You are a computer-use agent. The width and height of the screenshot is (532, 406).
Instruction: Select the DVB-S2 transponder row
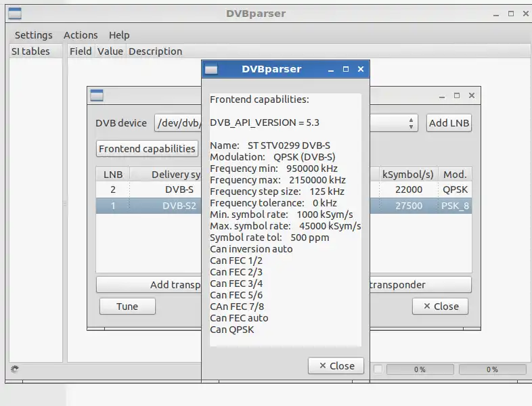[x=284, y=206]
